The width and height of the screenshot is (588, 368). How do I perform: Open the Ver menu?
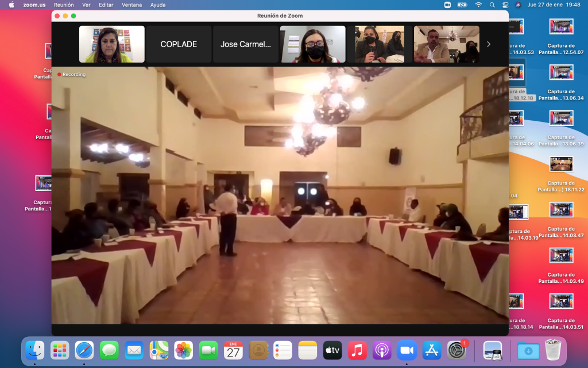(86, 5)
